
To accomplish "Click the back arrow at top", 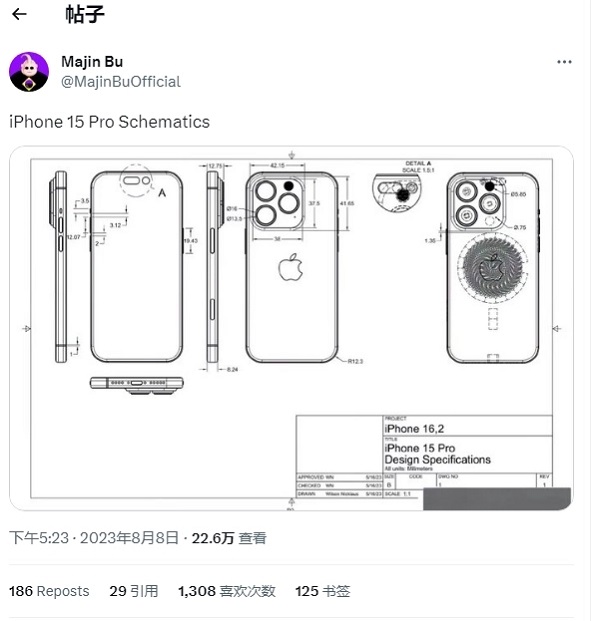I will pyautogui.click(x=19, y=15).
